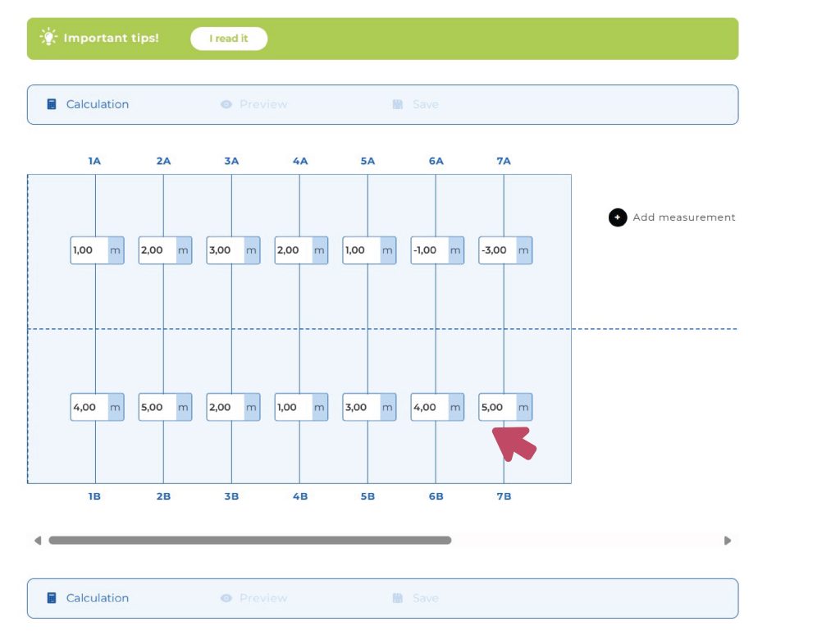
Task: Click the 3A measurement field showing 3,00
Action: click(x=225, y=250)
